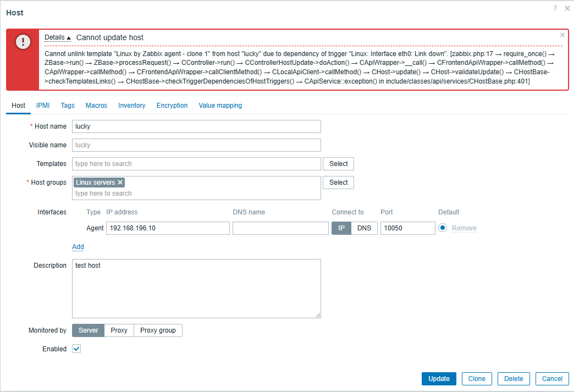Click Select next to Templates field

[x=338, y=164]
